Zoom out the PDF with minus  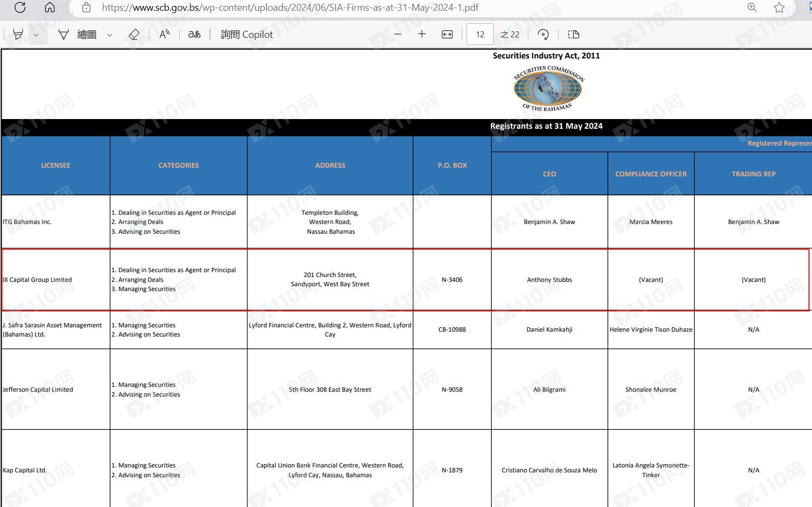click(398, 34)
